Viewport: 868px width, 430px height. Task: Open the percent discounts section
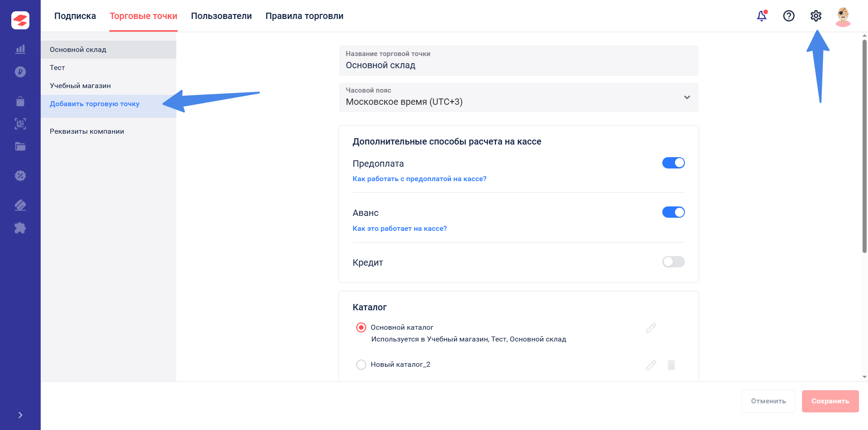[20, 176]
